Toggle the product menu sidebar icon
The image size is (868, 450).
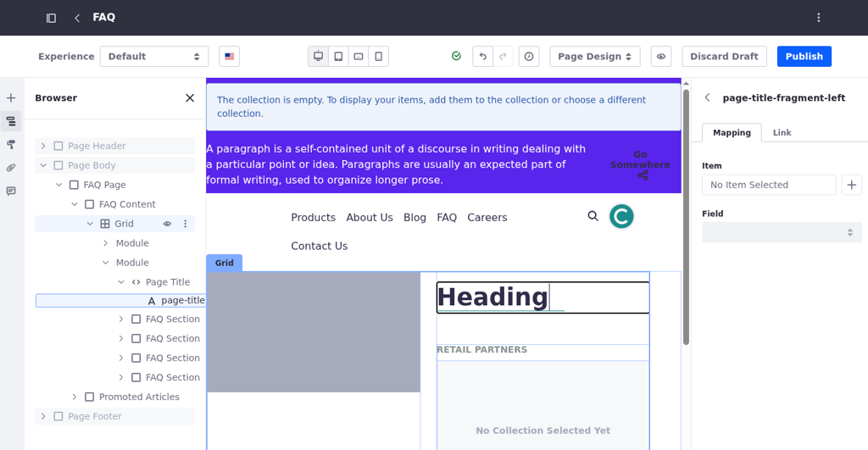(x=51, y=18)
